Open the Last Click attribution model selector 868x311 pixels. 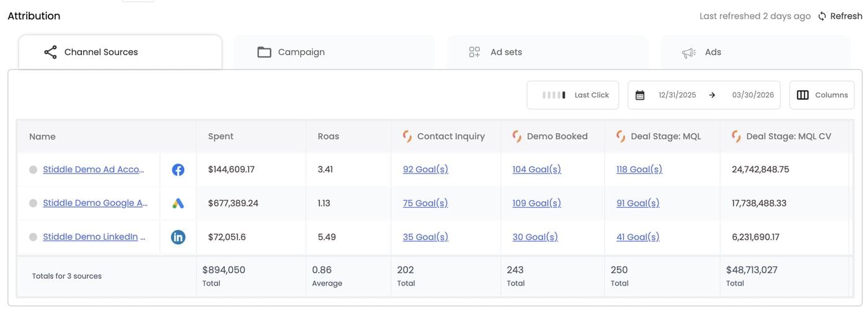click(573, 95)
